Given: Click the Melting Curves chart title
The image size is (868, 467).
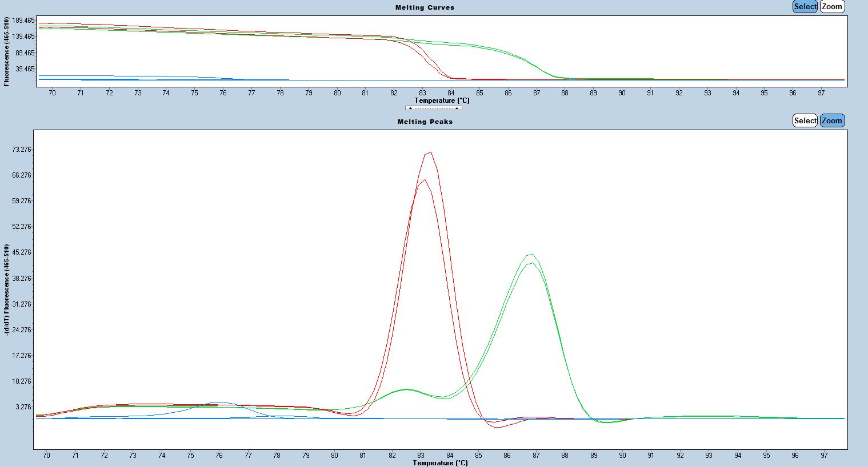Looking at the screenshot, I should 425,7.
